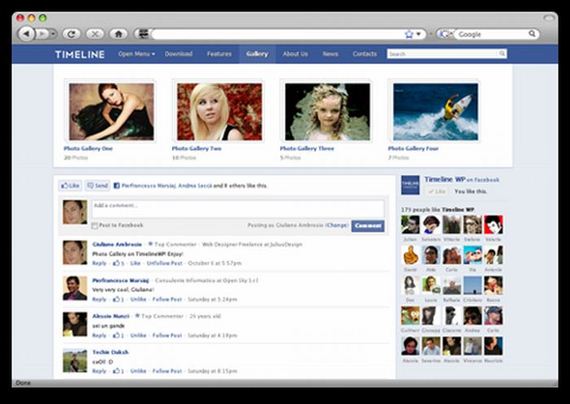Screen dimensions: 570x404
Task: Open the Contacts menu item
Action: (364, 54)
